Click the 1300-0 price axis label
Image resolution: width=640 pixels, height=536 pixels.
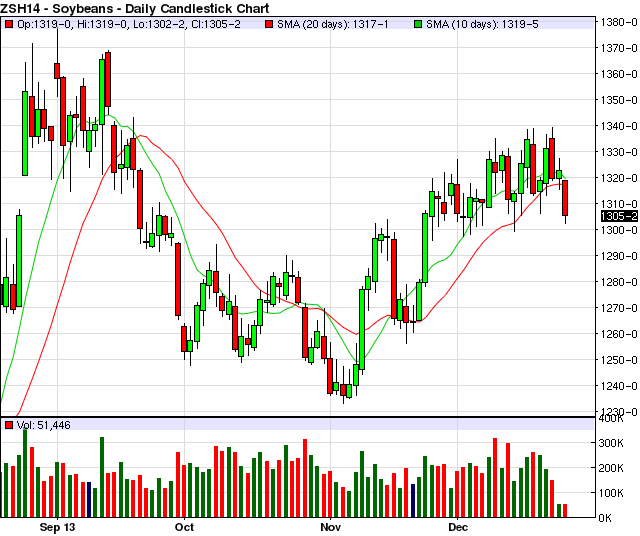619,230
